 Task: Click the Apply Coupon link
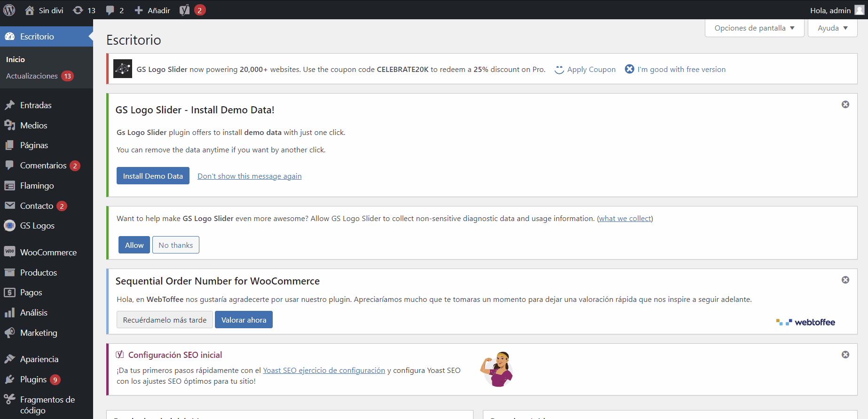click(591, 70)
